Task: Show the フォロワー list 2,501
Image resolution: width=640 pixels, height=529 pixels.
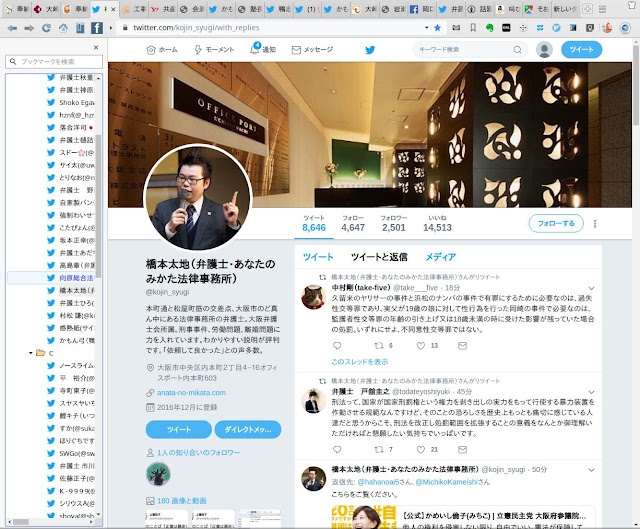Action: pyautogui.click(x=394, y=224)
